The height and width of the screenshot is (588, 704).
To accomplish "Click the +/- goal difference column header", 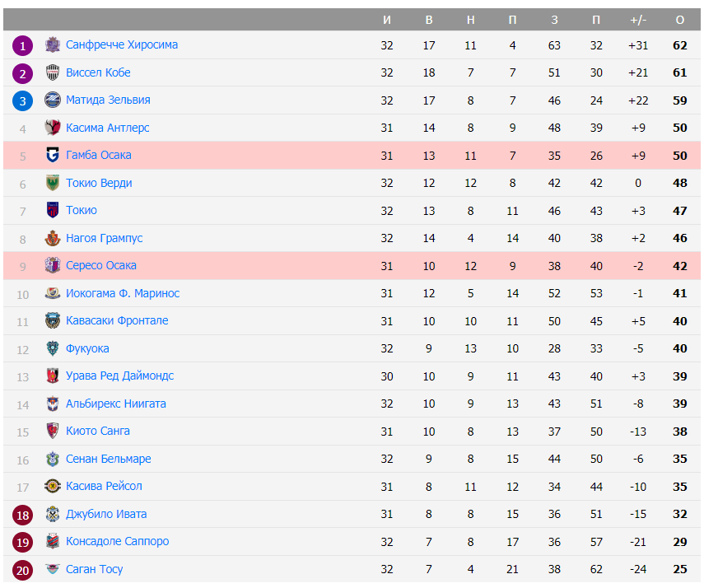I will click(638, 20).
